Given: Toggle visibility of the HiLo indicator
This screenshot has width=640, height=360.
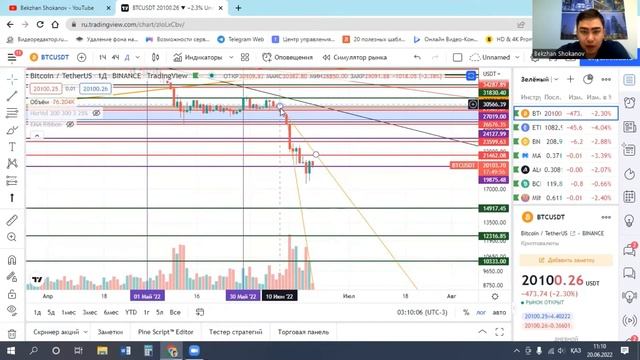Looking at the screenshot, I should tap(96, 113).
